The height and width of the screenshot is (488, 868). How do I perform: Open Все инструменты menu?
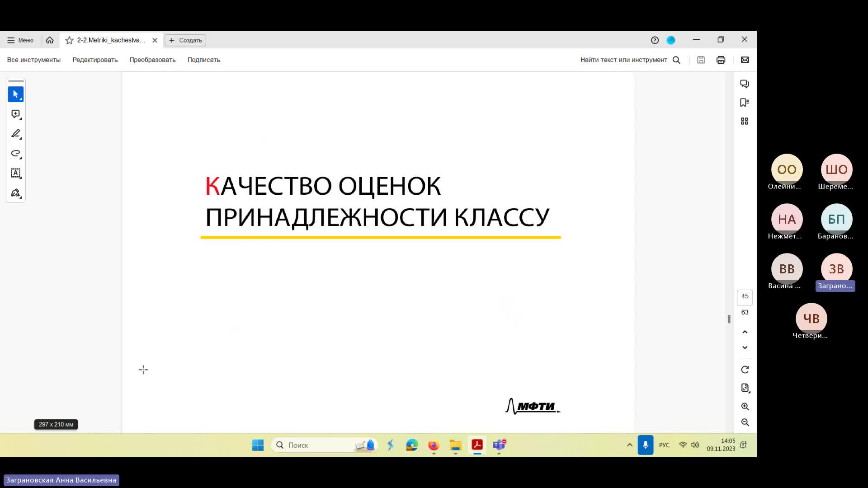34,60
